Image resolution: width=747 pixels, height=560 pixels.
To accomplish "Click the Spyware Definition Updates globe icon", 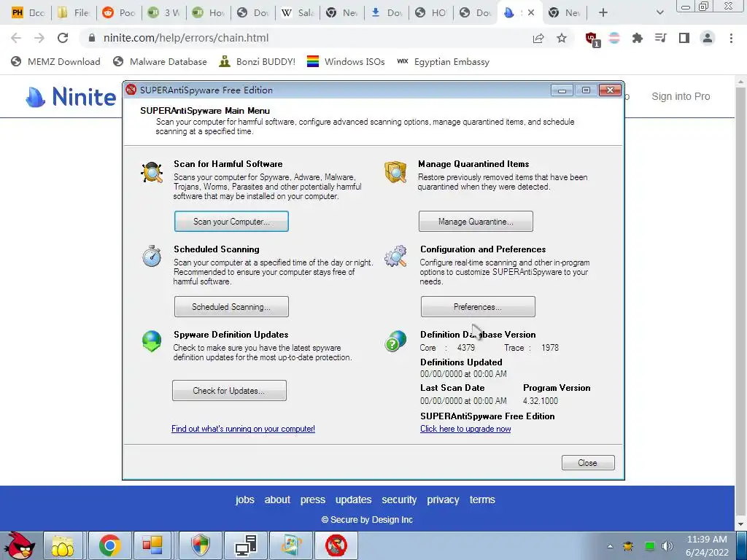I will pyautogui.click(x=152, y=341).
